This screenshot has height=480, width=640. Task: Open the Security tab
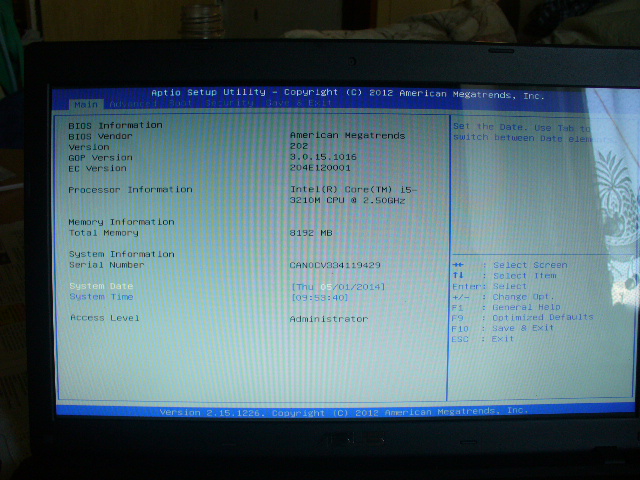pyautogui.click(x=229, y=103)
